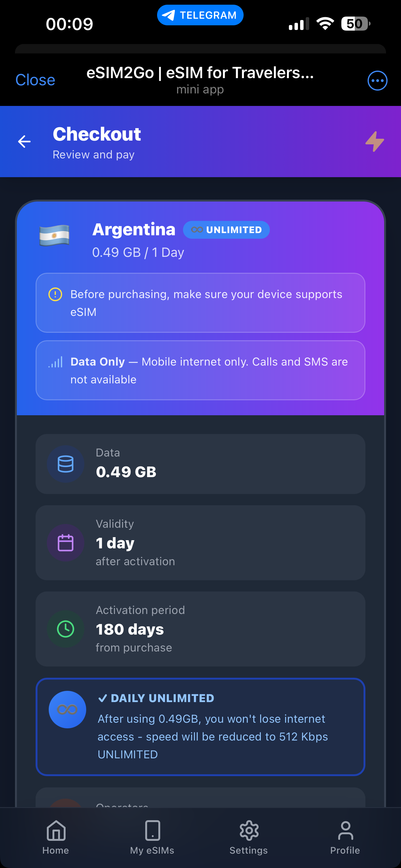Image resolution: width=401 pixels, height=868 pixels.
Task: Open the Telegram badge at the top
Action: click(x=200, y=14)
